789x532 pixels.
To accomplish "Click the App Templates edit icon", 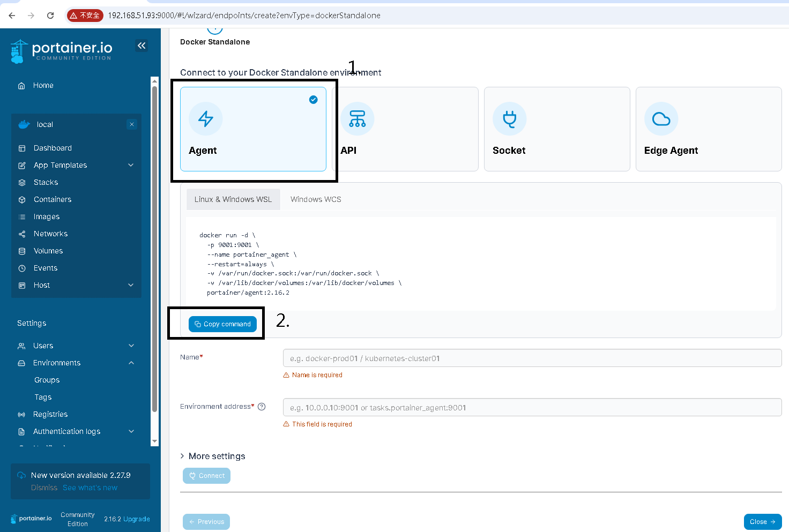I will pyautogui.click(x=22, y=166).
